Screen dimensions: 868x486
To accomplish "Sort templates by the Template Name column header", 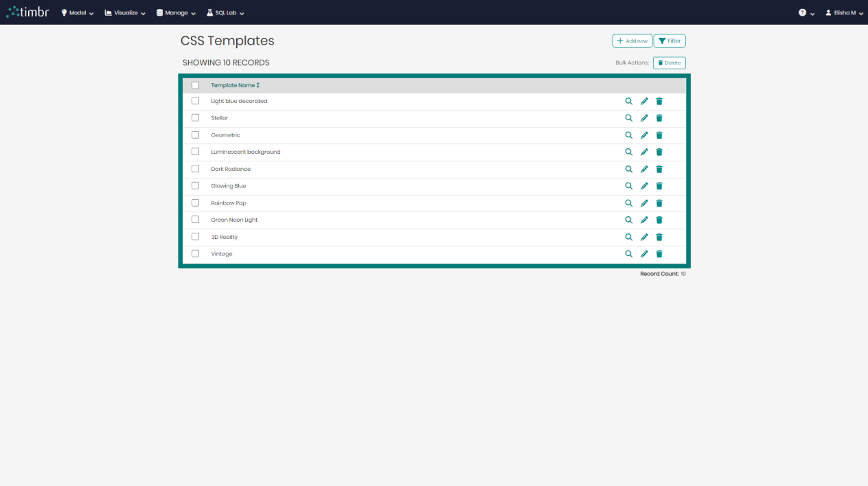I will [x=233, y=84].
